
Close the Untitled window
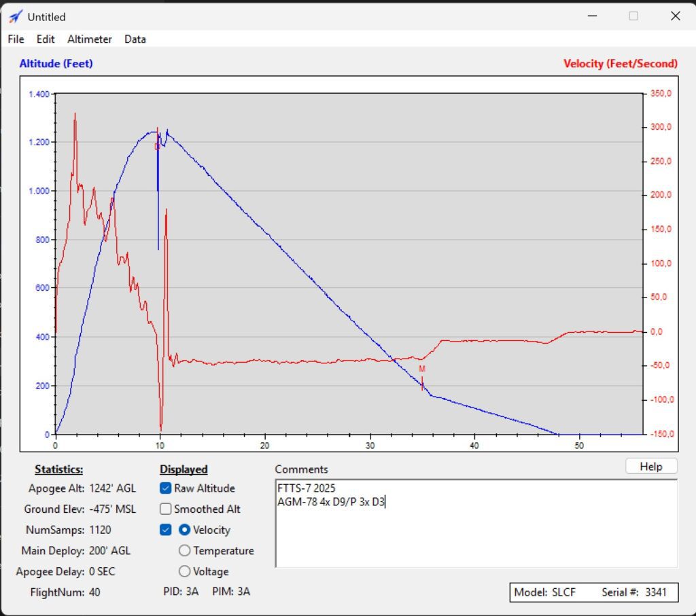675,16
